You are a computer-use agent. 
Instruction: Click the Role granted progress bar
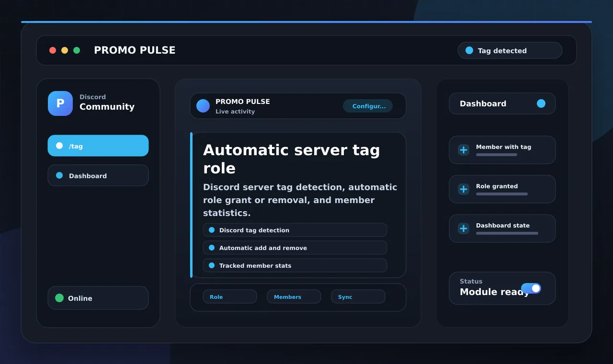502,194
